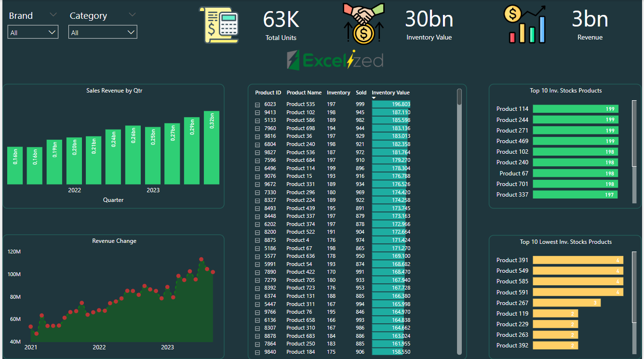Select Product 114 bar in Top 10 Stocks

[x=576, y=109]
